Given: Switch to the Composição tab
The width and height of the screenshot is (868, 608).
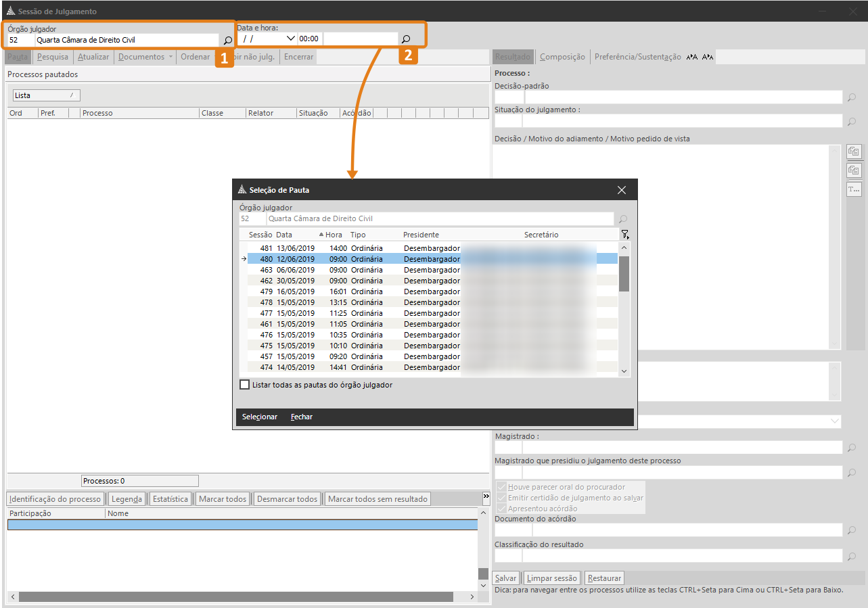Looking at the screenshot, I should click(x=562, y=57).
